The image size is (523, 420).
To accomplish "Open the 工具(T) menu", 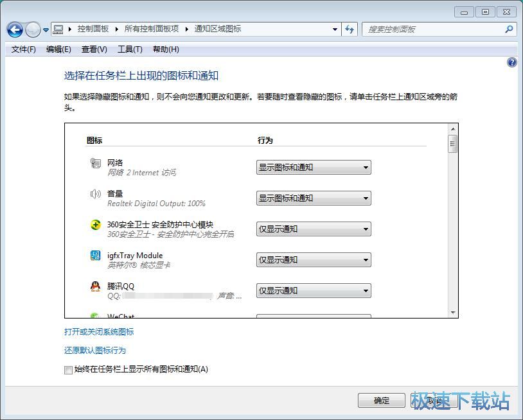I will 130,49.
